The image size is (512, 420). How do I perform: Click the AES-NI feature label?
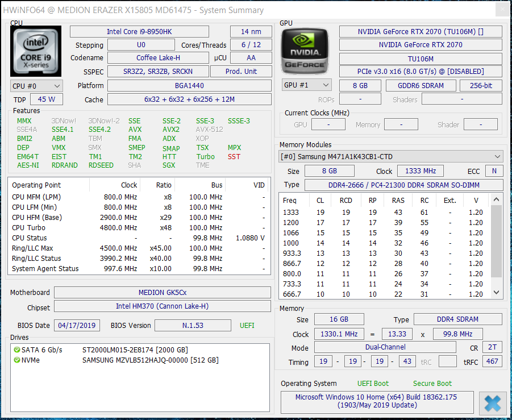pyautogui.click(x=28, y=165)
